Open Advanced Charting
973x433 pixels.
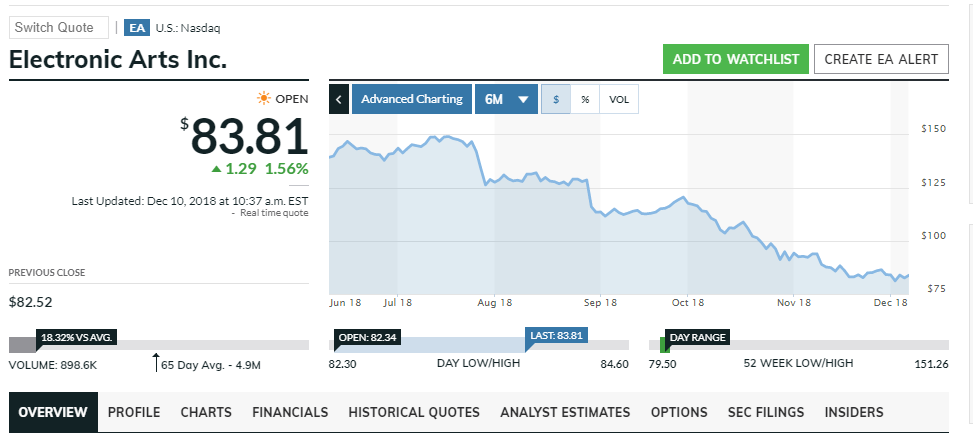coord(412,99)
